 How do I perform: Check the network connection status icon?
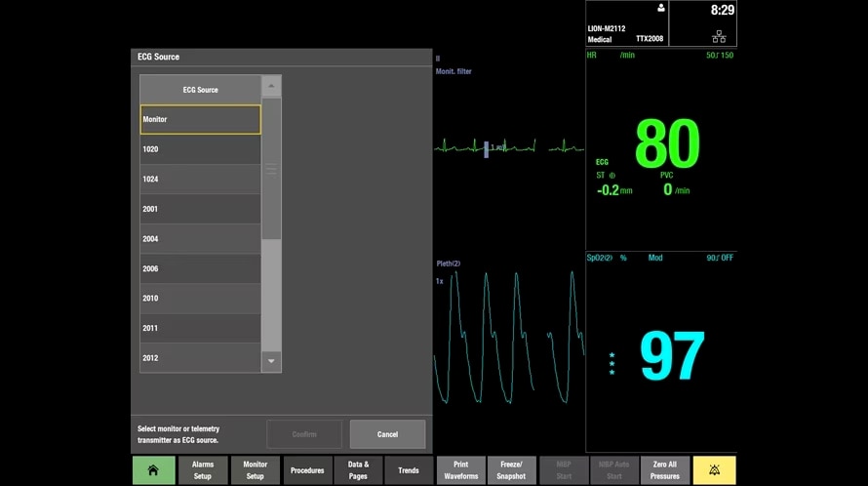pos(719,36)
